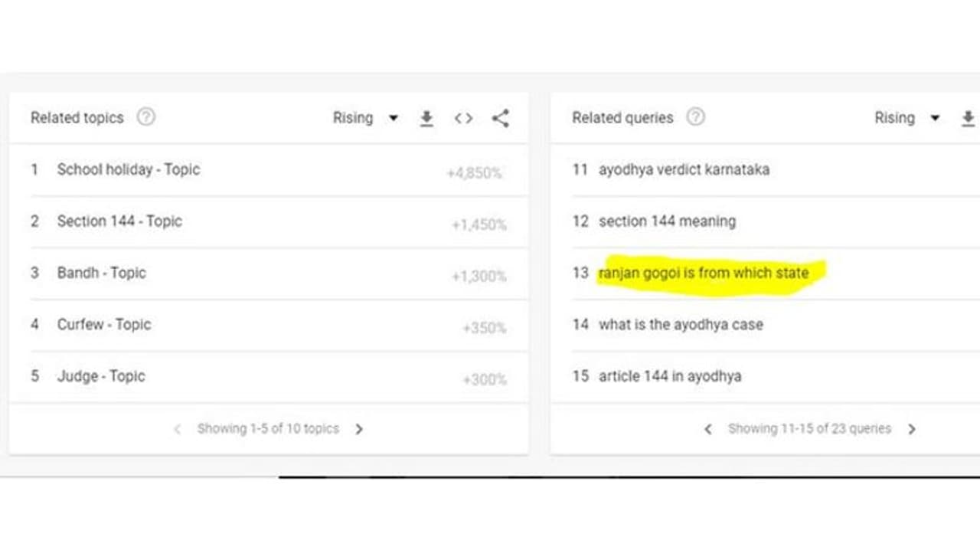Click the embed icon for Related topics
This screenshot has width=980, height=560.
[463, 118]
